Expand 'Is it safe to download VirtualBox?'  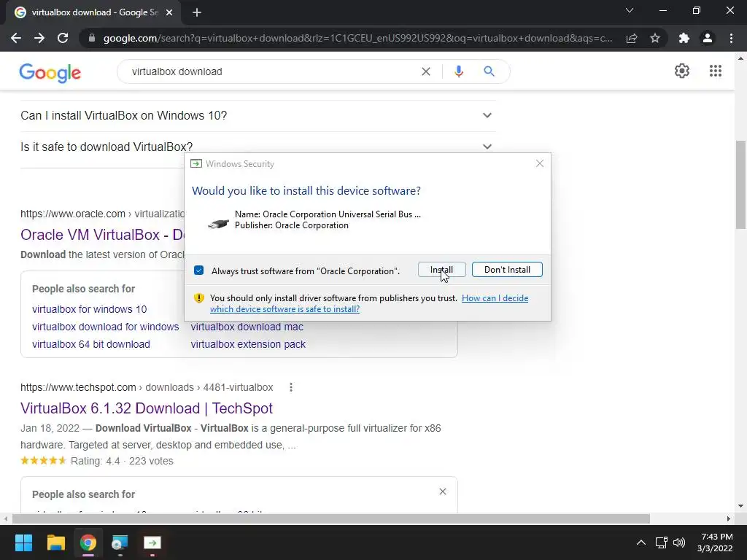click(x=258, y=146)
